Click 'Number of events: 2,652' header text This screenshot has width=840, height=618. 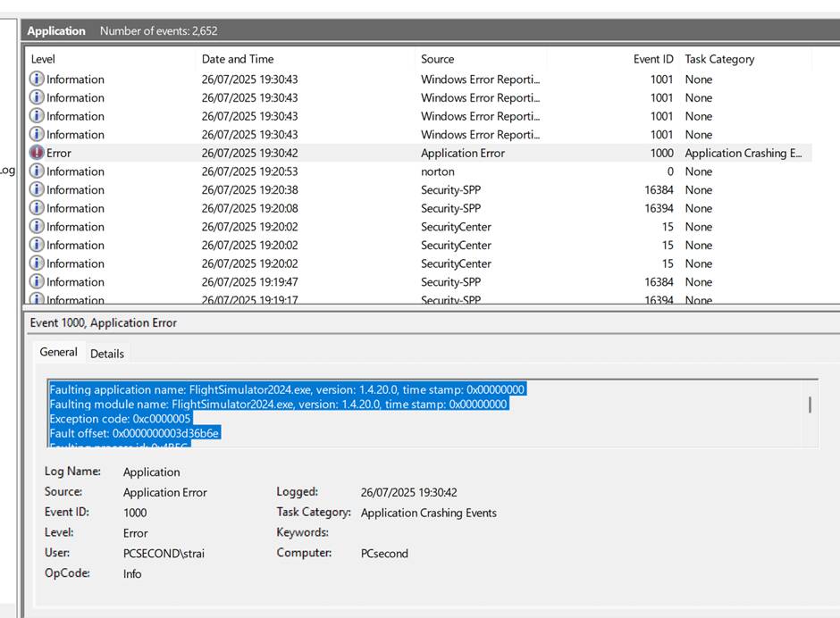click(158, 30)
